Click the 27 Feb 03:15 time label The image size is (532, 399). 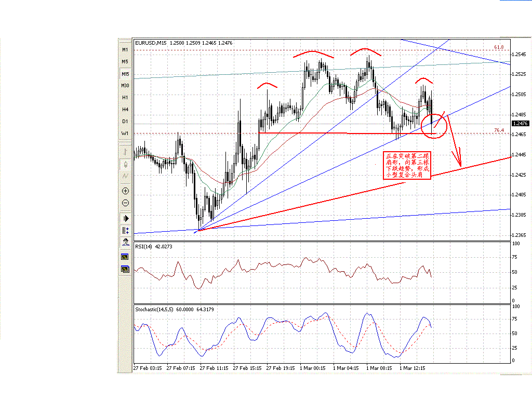pos(148,368)
